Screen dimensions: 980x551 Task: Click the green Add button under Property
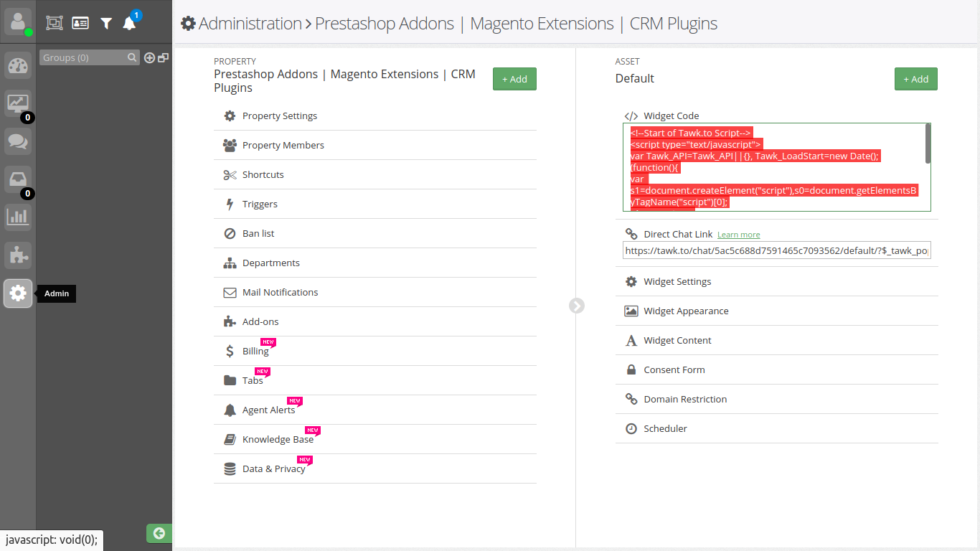tap(514, 79)
